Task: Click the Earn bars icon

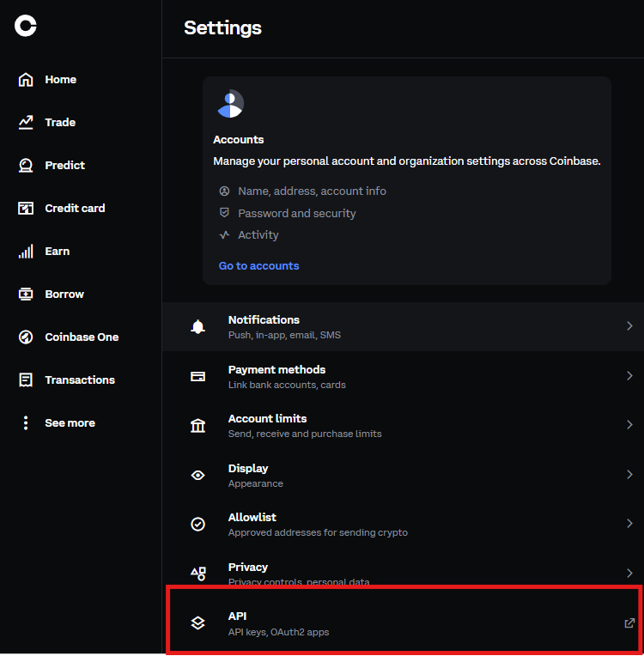Action: (26, 252)
